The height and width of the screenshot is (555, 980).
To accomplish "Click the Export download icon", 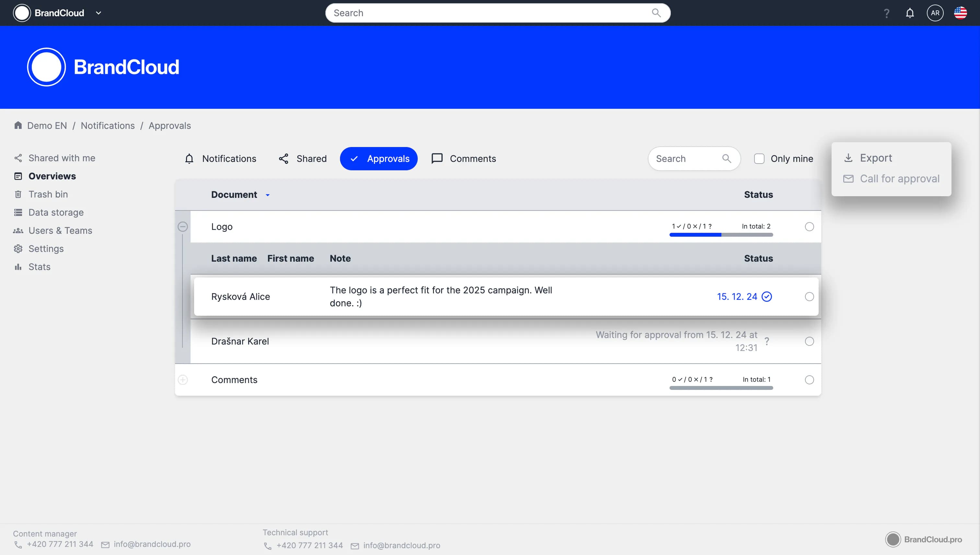I will coord(848,158).
